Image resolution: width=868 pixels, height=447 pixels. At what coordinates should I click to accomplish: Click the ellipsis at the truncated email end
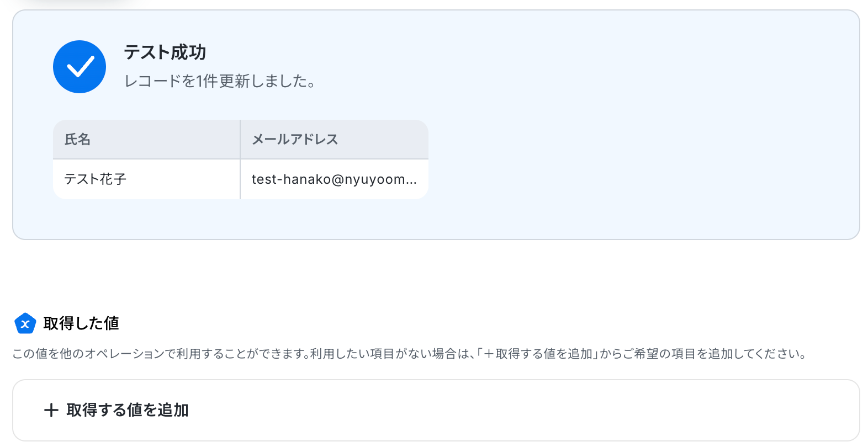click(x=411, y=180)
